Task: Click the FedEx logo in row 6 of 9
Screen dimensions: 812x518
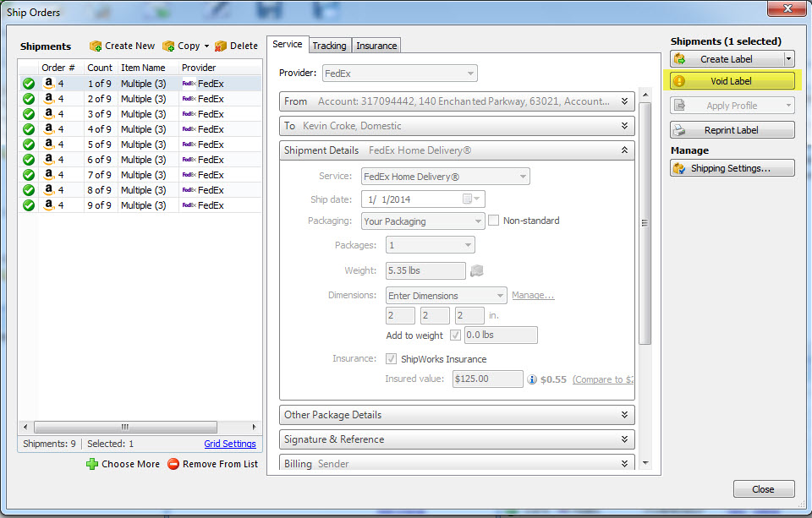Action: click(x=189, y=160)
